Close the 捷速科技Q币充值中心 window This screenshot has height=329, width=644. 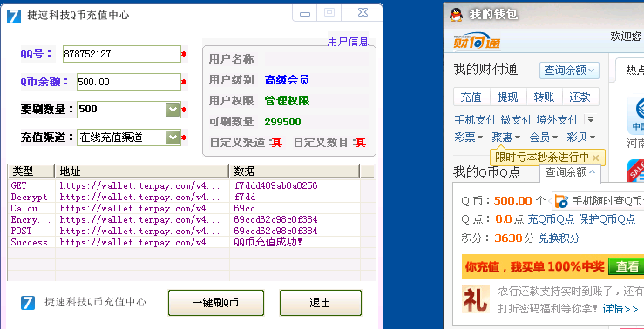click(363, 13)
